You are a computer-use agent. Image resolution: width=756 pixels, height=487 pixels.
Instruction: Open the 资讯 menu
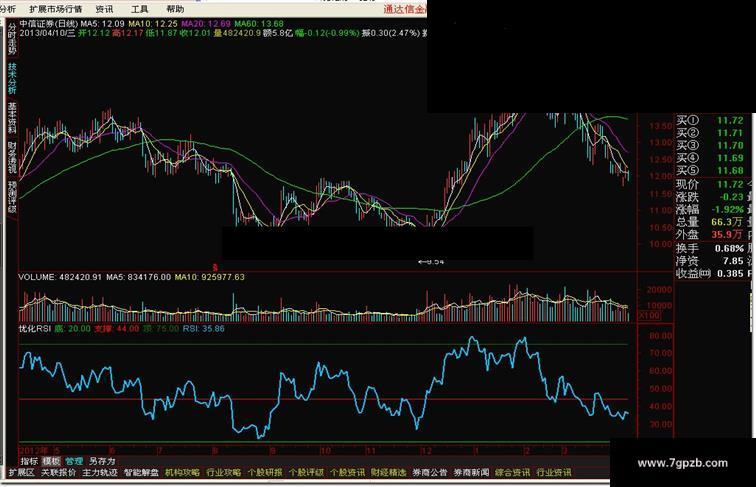tap(104, 9)
